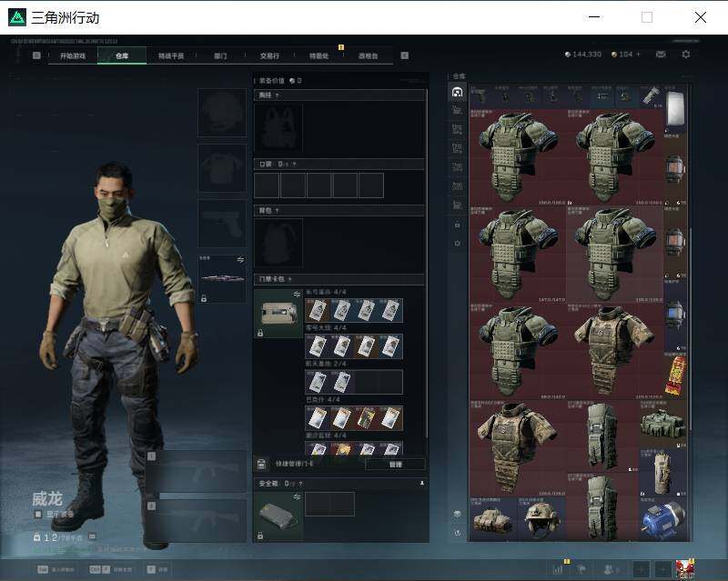Click the locked weight indicator icon
This screenshot has width=728, height=581.
[x=37, y=537]
